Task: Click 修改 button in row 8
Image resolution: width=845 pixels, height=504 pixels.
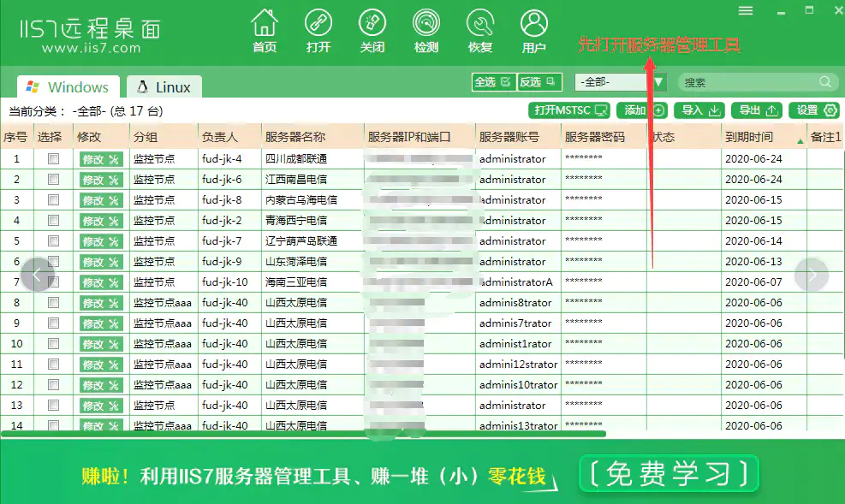Action: [101, 303]
